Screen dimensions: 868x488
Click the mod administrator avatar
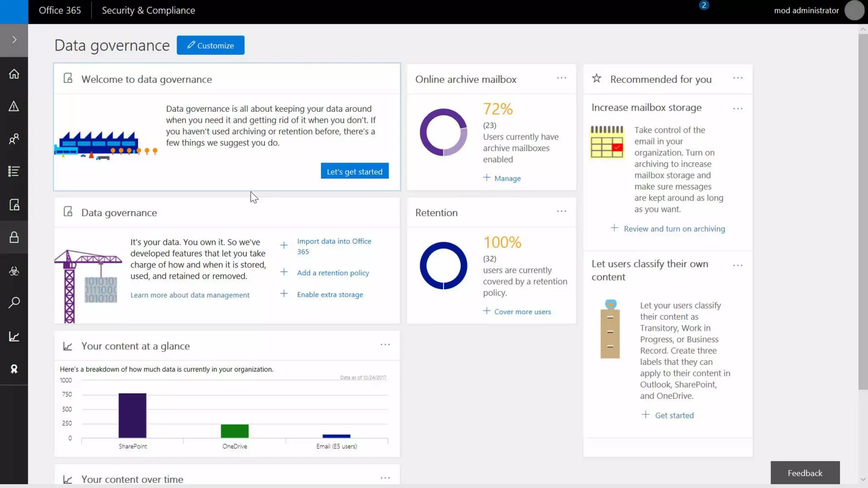pyautogui.click(x=854, y=11)
